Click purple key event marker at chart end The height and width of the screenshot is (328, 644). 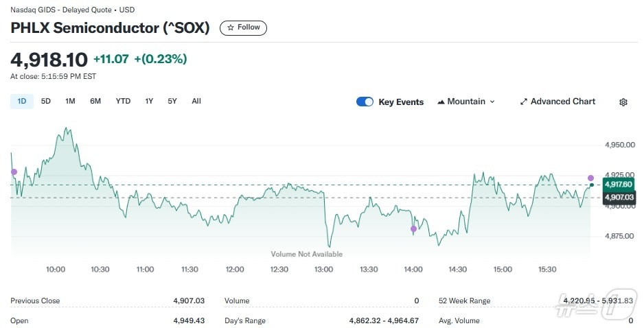[x=590, y=178]
